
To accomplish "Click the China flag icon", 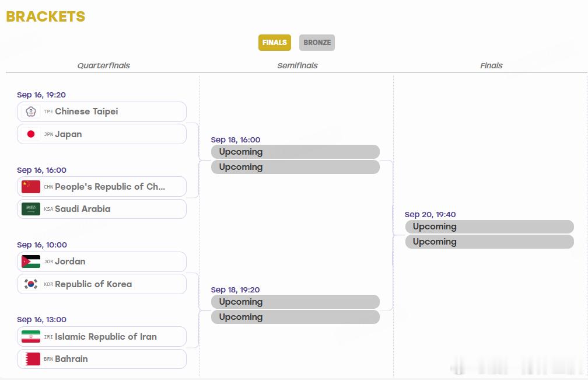I will (x=31, y=186).
